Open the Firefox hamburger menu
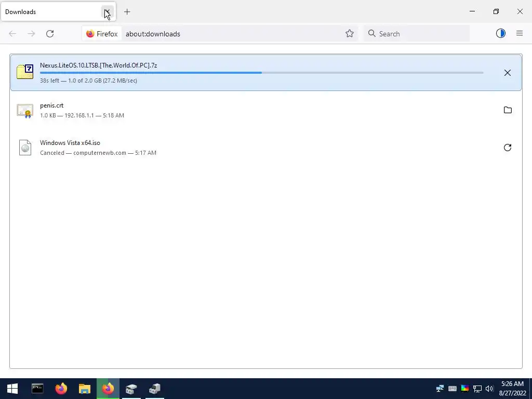 [x=520, y=33]
